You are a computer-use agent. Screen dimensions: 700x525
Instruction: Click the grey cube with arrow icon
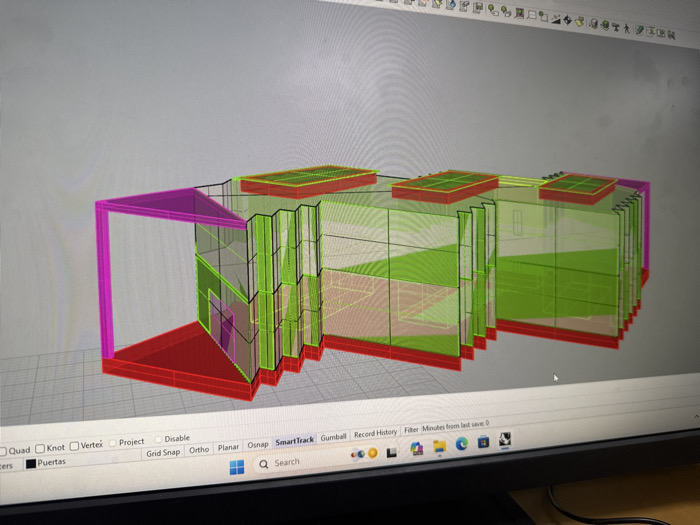[594, 24]
